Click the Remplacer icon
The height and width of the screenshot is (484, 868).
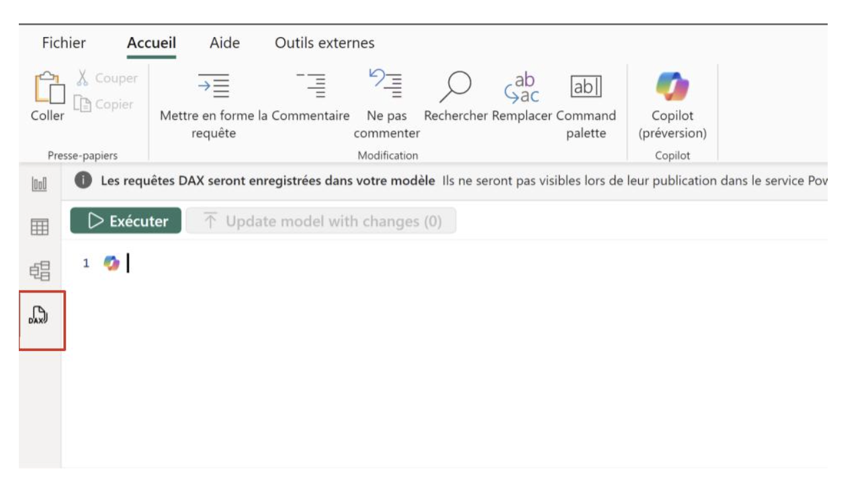pos(522,87)
